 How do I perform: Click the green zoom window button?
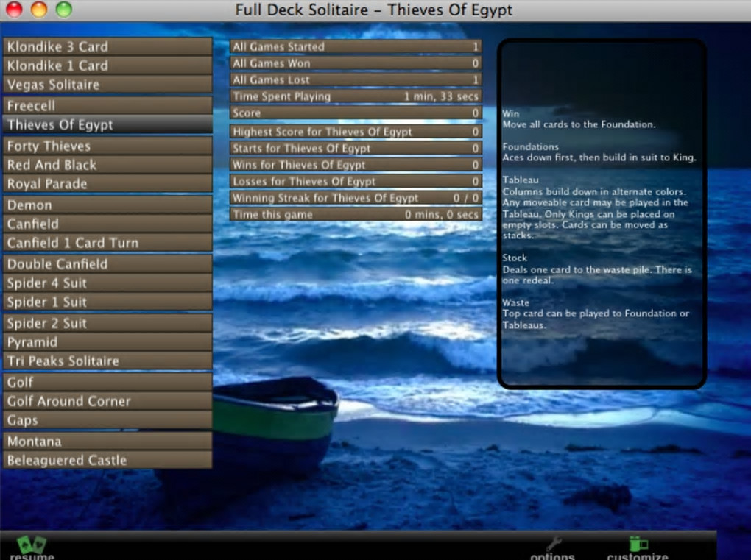pyautogui.click(x=64, y=9)
